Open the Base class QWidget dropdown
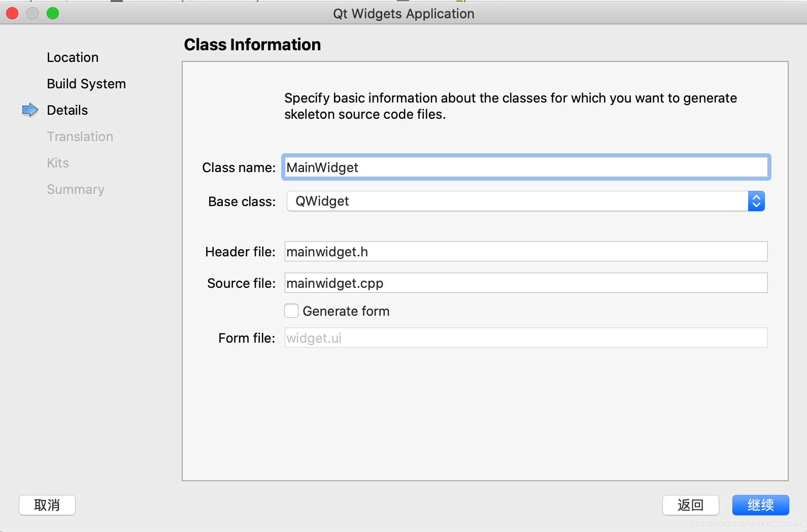Viewport: 807px width, 532px height. (x=526, y=201)
